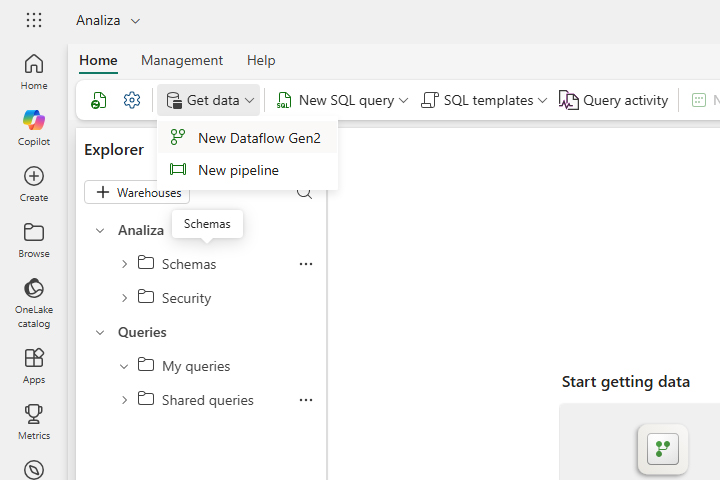
Task: Click the refresh icon in toolbar
Action: pyautogui.click(x=98, y=100)
